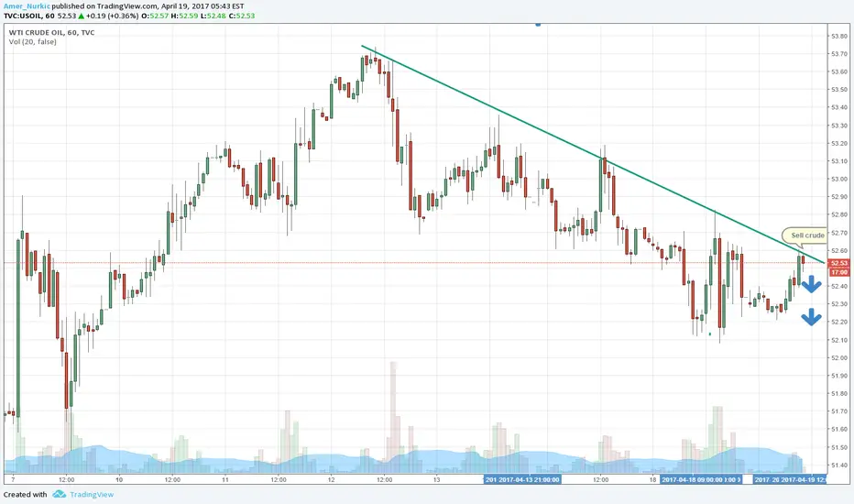Click the C:52.53 close value
Screen dimensions: 854x504
[242, 16]
